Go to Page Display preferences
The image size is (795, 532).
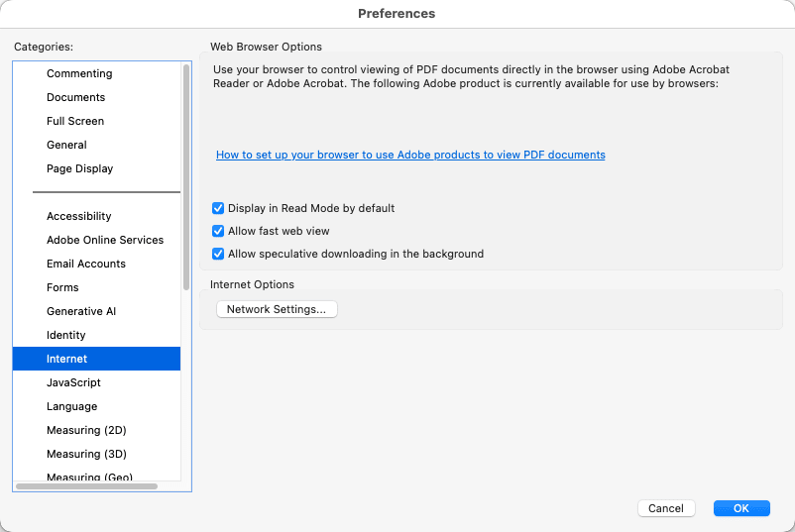click(96, 168)
